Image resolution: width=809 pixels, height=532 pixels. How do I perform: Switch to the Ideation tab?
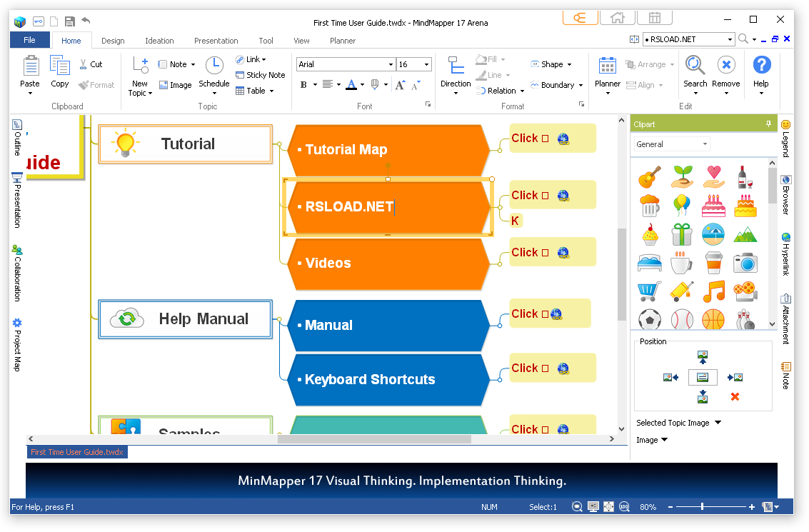click(x=159, y=41)
